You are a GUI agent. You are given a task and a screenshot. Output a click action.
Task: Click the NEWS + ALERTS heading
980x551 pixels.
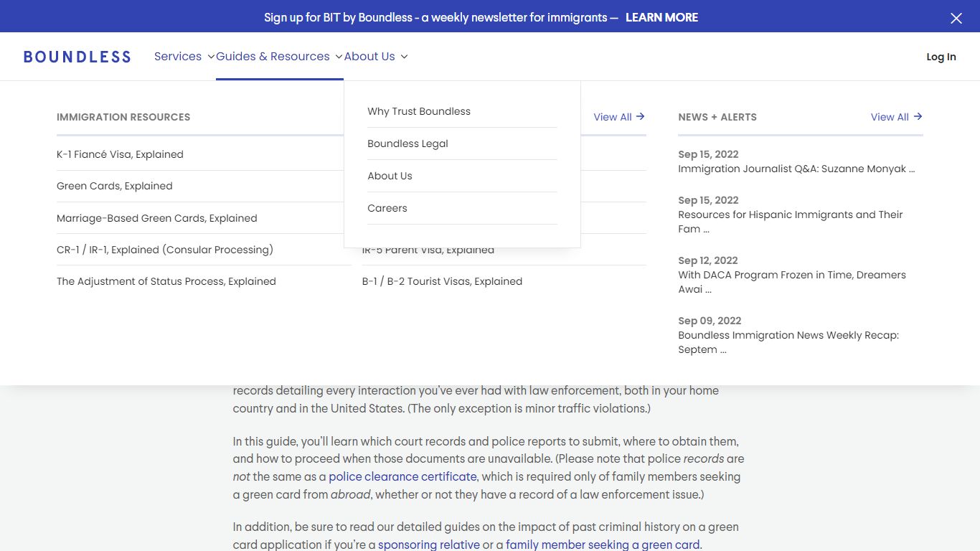[717, 117]
